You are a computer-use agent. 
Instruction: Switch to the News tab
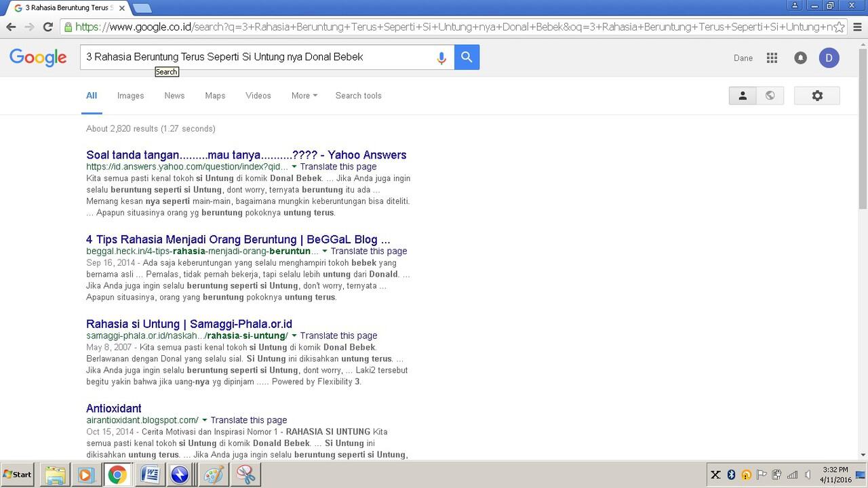click(x=174, y=96)
